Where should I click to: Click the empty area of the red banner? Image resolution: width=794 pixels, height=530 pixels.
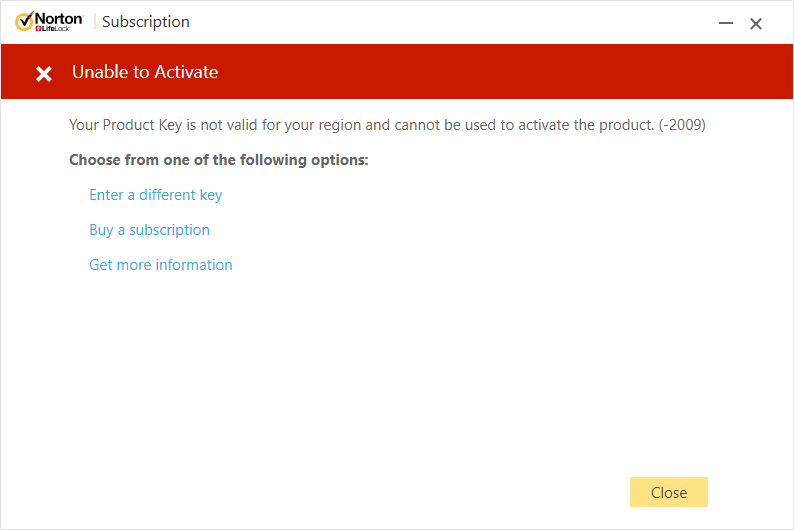click(506, 71)
